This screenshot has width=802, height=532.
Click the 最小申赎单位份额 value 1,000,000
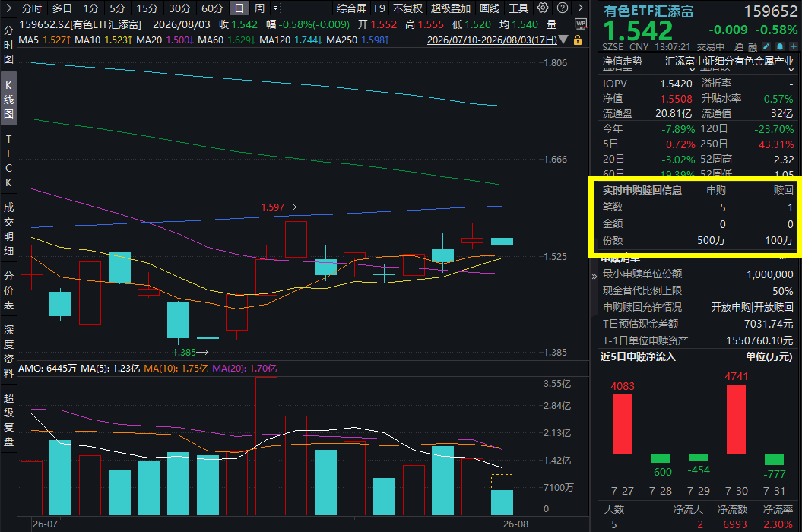(770, 274)
